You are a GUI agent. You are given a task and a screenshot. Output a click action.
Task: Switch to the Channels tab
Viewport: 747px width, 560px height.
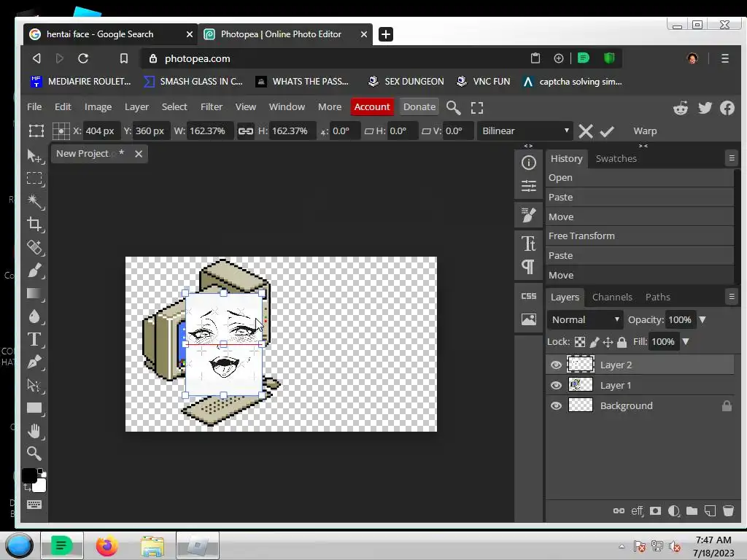click(x=612, y=297)
